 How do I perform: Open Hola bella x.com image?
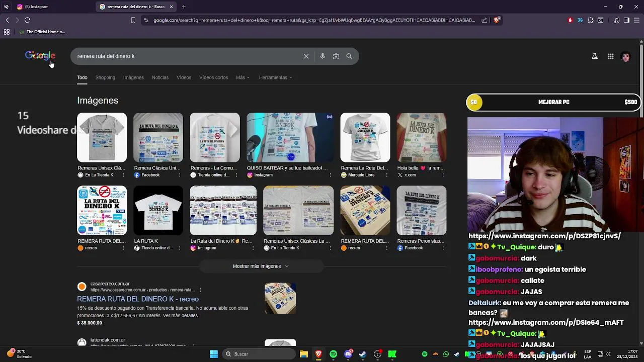point(421,138)
